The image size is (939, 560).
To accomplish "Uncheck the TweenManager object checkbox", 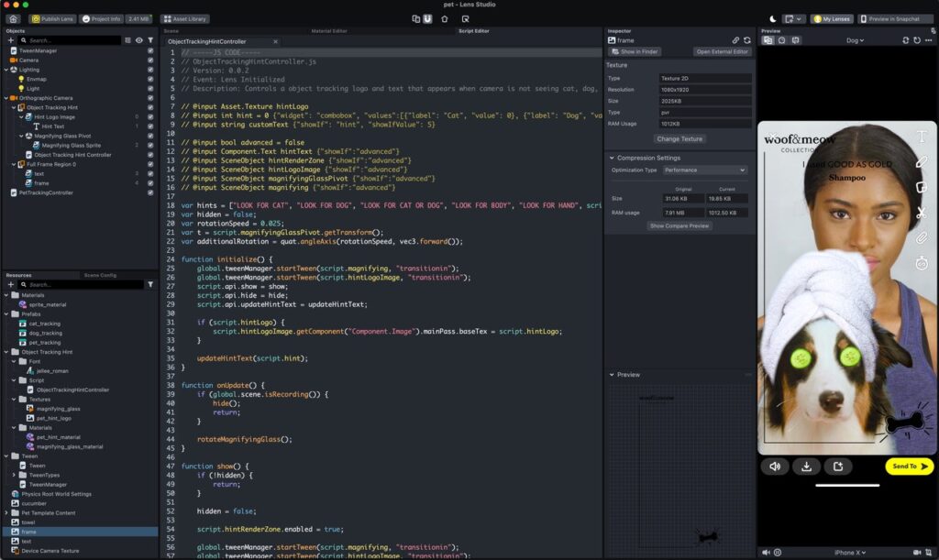I will pos(150,50).
